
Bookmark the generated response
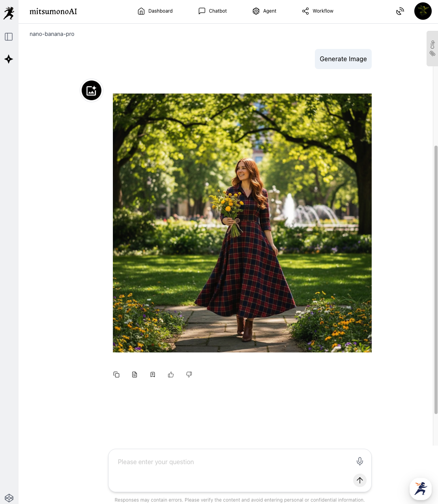[x=153, y=375]
